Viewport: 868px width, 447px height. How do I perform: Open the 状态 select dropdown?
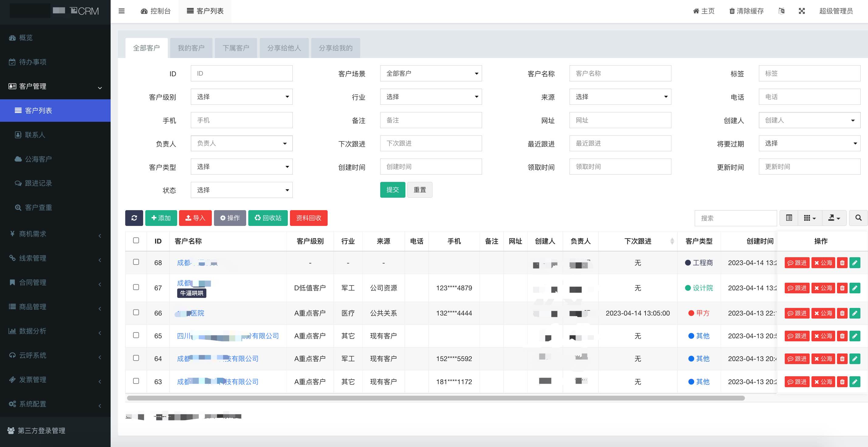pyautogui.click(x=242, y=190)
